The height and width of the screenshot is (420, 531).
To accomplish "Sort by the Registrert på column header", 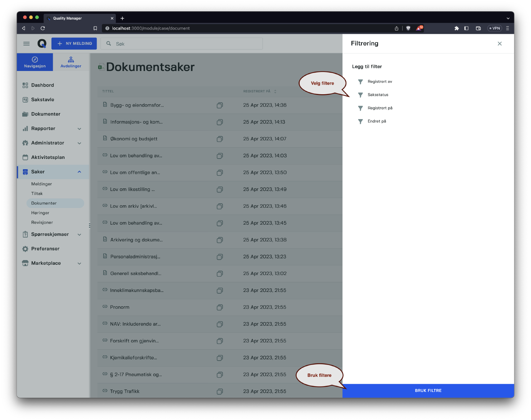I will click(257, 91).
